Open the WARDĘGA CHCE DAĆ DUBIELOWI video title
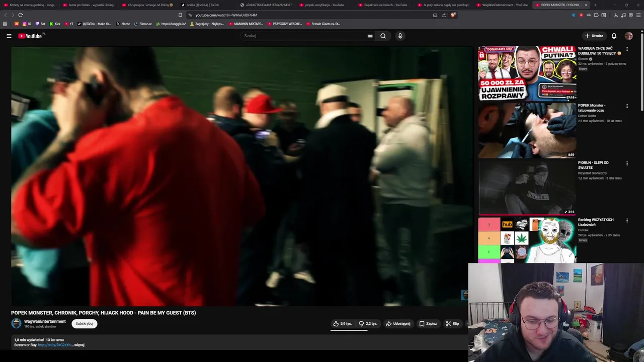Viewport: 644px width, 362px height. click(599, 51)
